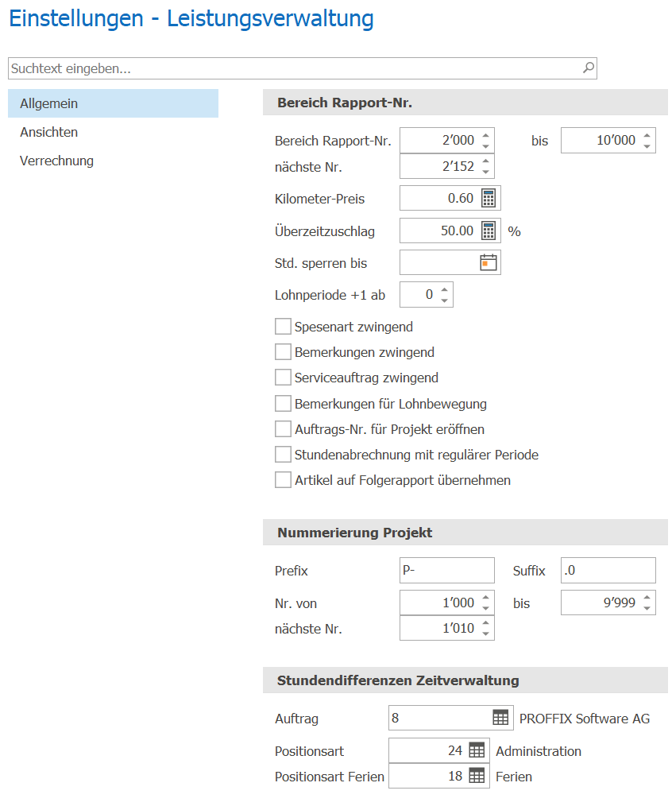Enable Spesenart zwingend checkbox
The image size is (672, 806).
[x=283, y=327]
